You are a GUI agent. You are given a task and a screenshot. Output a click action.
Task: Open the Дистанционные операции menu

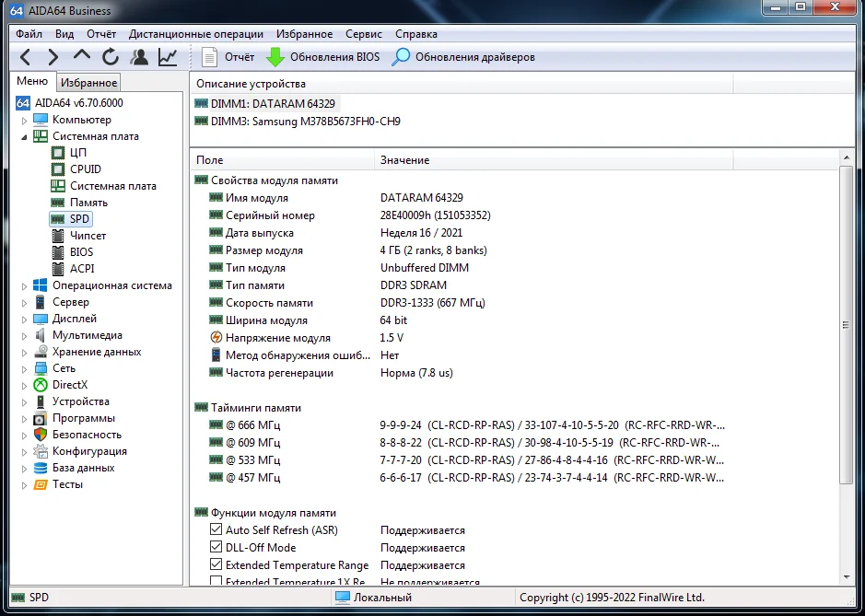(x=196, y=34)
